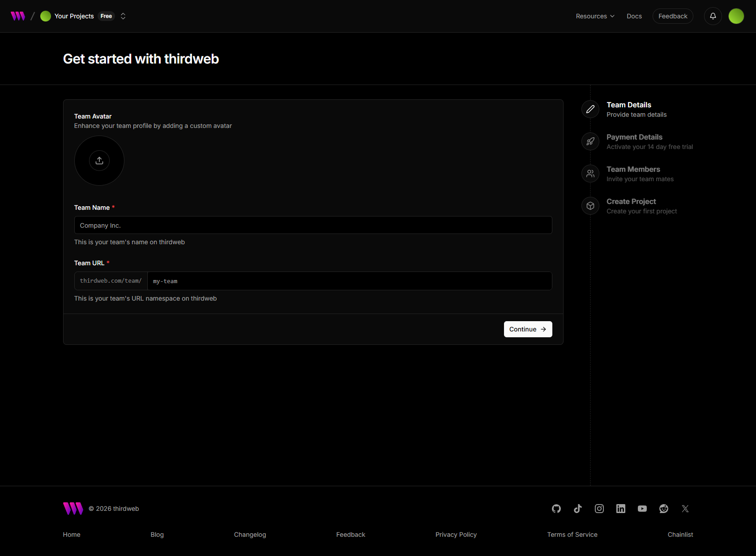Viewport: 756px width, 556px height.
Task: Click the Payment Details step title
Action: tap(634, 137)
